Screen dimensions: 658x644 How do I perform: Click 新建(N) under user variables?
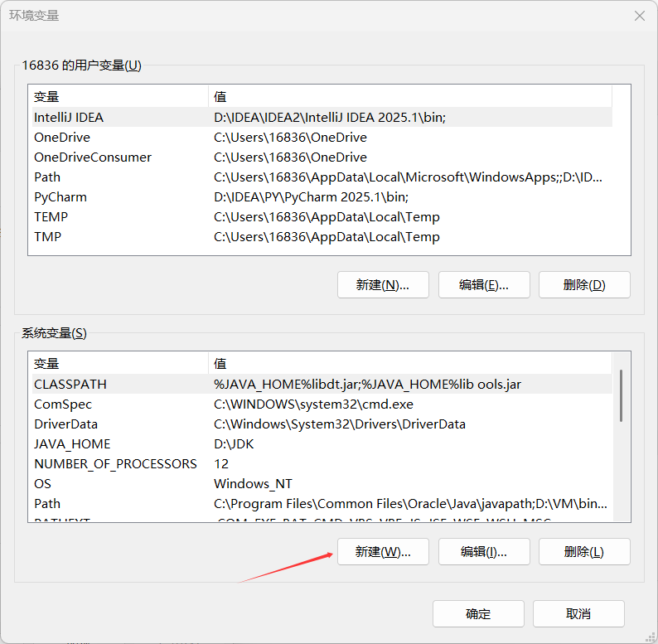tap(383, 284)
